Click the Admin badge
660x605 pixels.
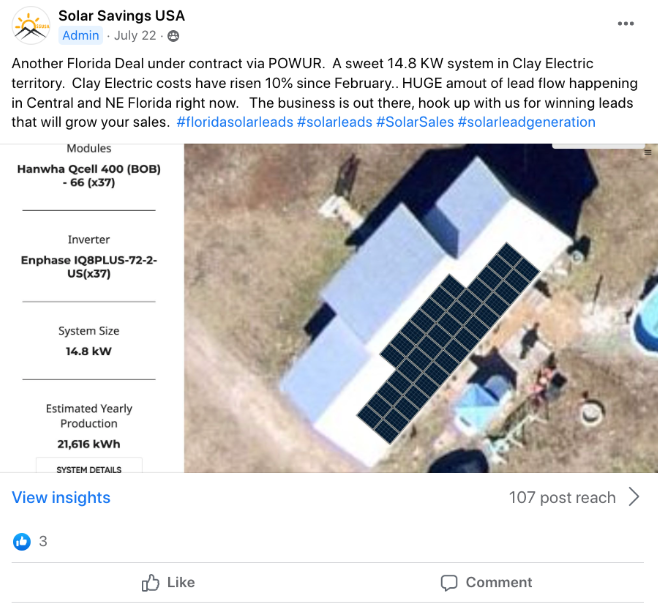[81, 36]
